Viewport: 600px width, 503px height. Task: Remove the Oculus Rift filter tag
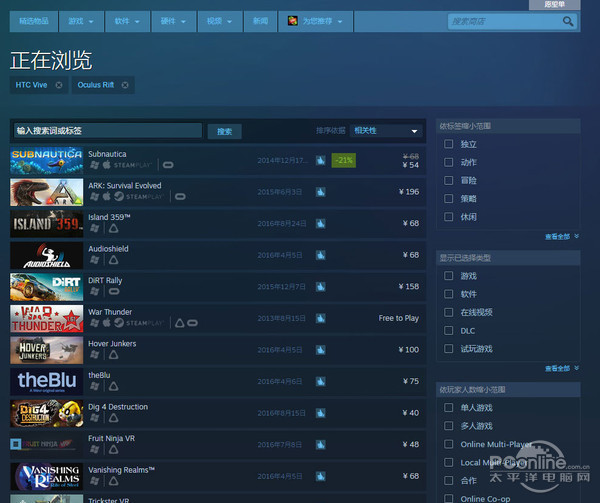(125, 85)
